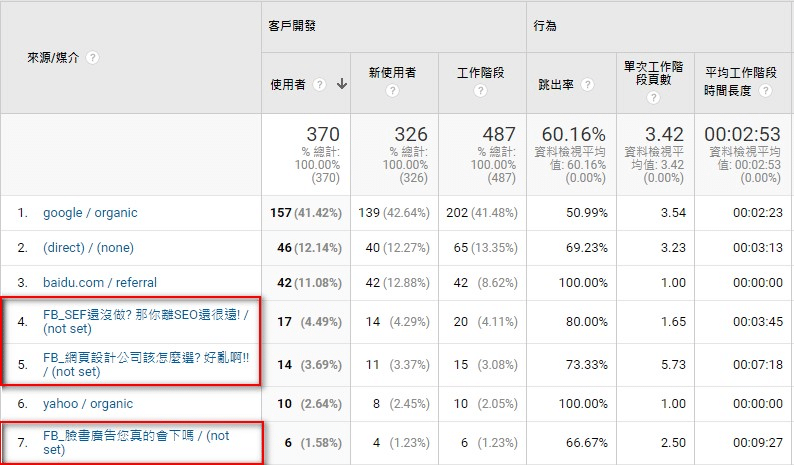Click help icon next to 跳出率

tap(587, 85)
